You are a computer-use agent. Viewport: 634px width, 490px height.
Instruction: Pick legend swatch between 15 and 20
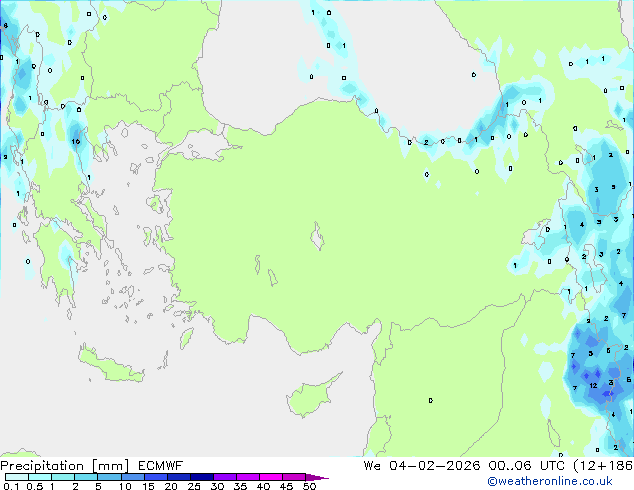tap(156, 477)
